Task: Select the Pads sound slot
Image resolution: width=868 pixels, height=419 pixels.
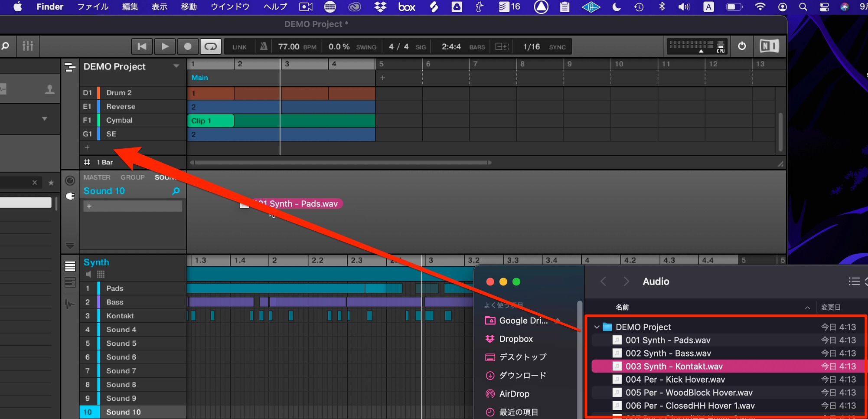Action: pos(133,288)
